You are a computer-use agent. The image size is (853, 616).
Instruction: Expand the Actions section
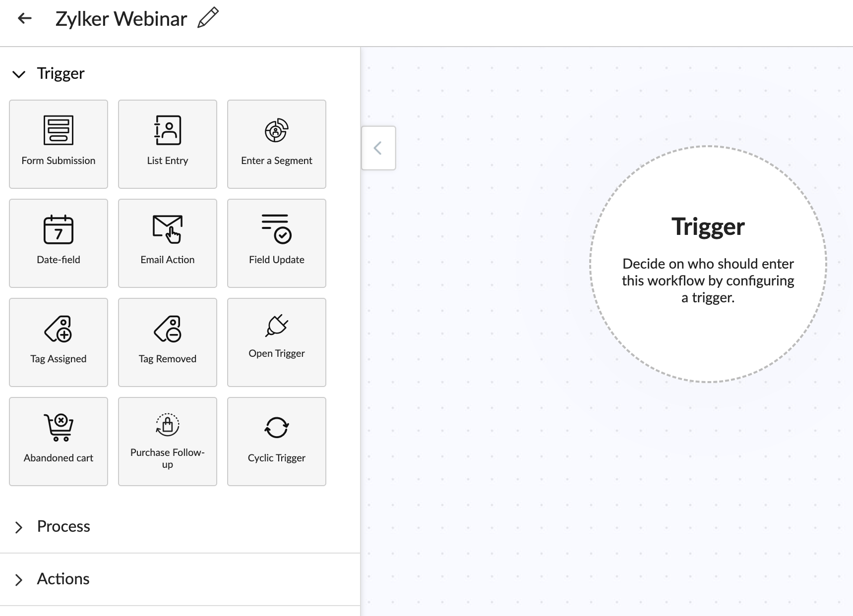pos(19,580)
